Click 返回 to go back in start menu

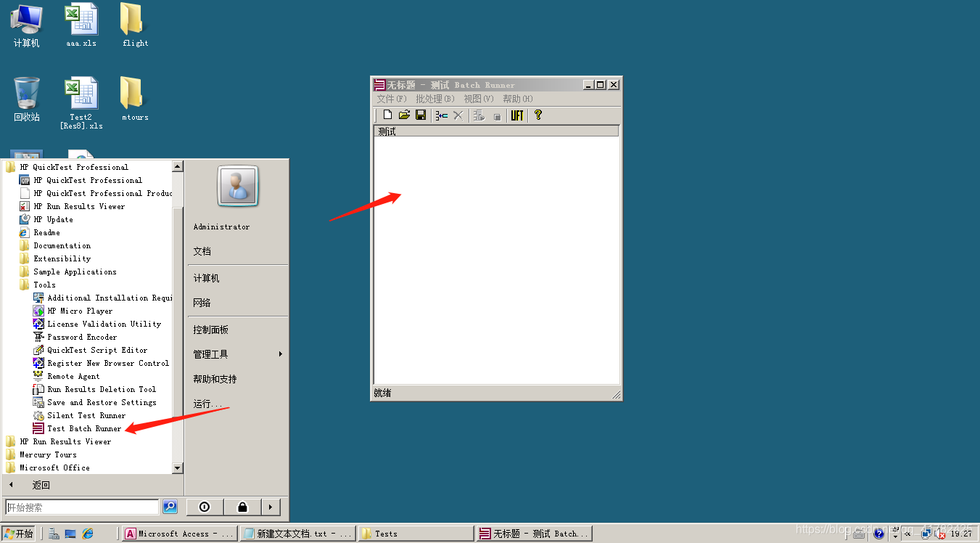[x=41, y=485]
